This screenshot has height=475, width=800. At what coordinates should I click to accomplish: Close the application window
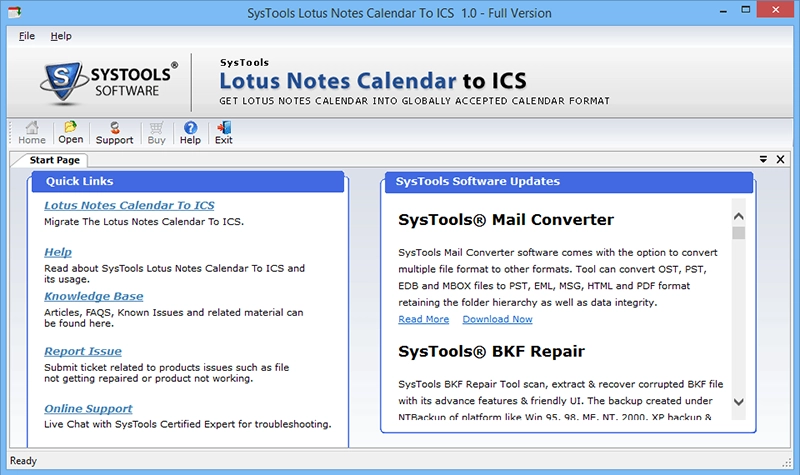[x=776, y=10]
